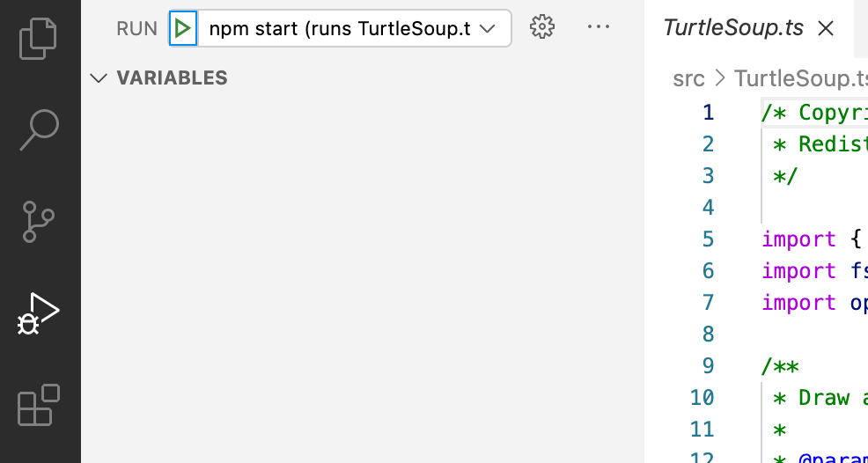Close the TurtleSoup.ts editor tab
This screenshot has height=463, width=868.
pyautogui.click(x=826, y=28)
